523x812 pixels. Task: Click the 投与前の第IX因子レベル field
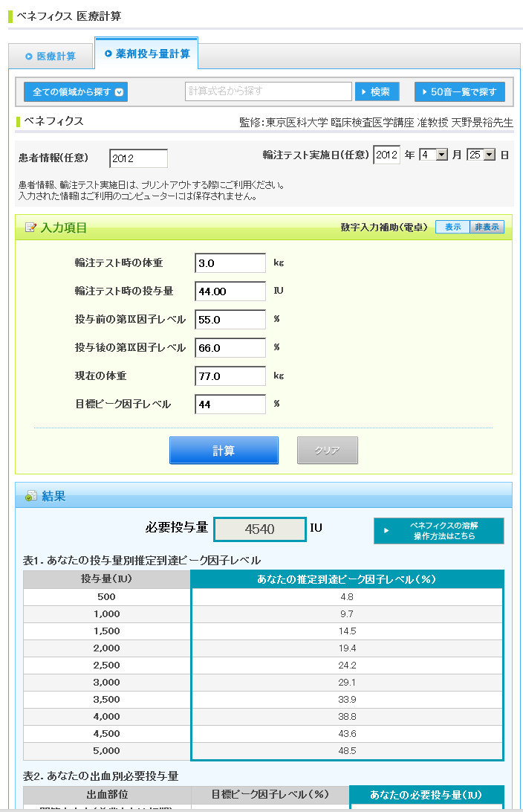click(230, 320)
